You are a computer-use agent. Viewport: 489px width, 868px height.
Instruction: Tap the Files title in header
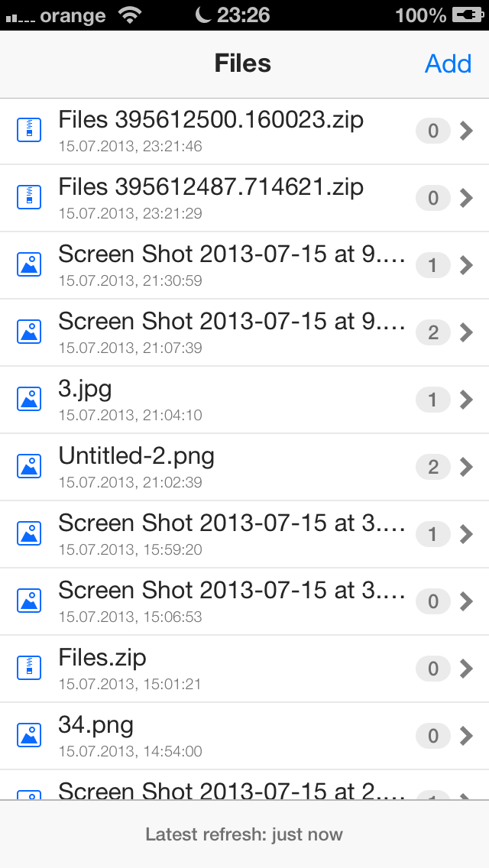243,63
